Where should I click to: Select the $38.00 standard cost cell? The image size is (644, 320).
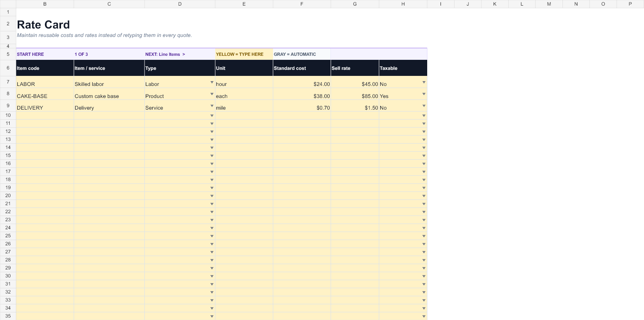coord(302,94)
